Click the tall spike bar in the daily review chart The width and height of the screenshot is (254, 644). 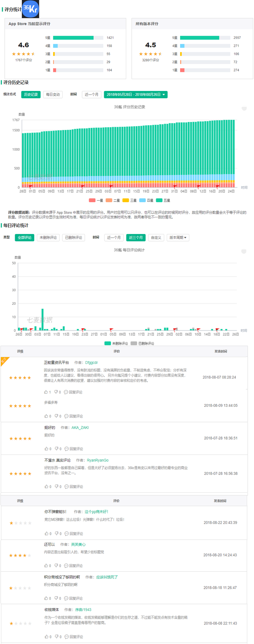tap(42, 320)
